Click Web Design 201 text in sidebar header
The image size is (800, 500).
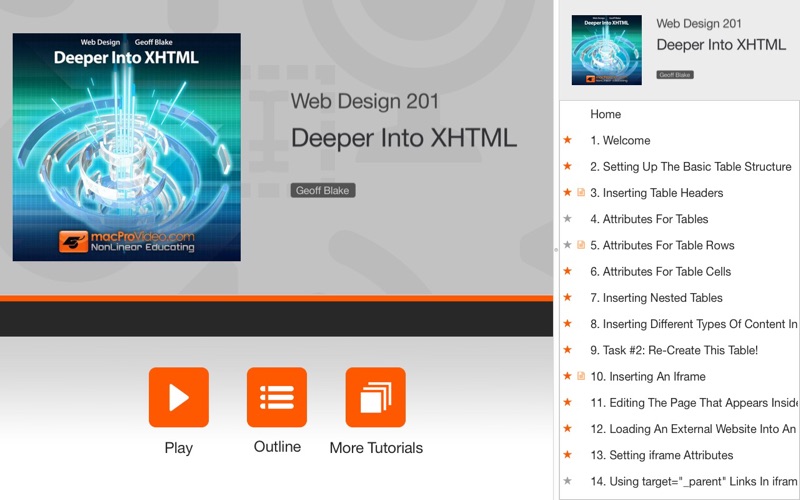[x=699, y=23]
